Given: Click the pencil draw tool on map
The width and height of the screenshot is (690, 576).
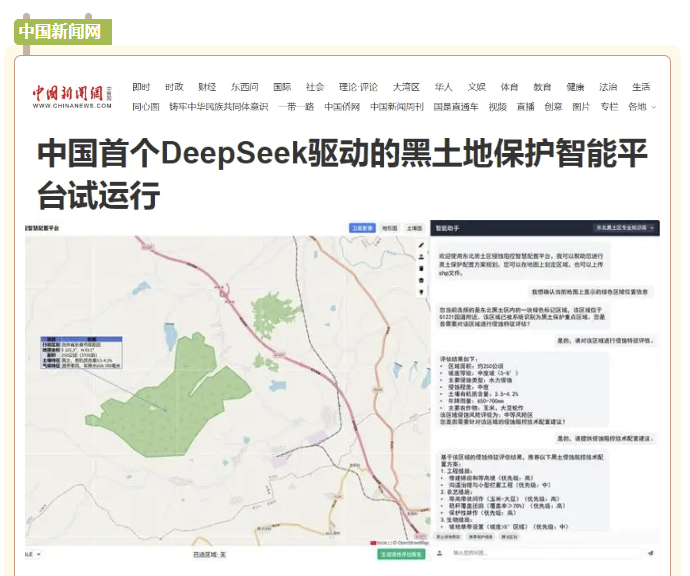Looking at the screenshot, I should coord(421,245).
